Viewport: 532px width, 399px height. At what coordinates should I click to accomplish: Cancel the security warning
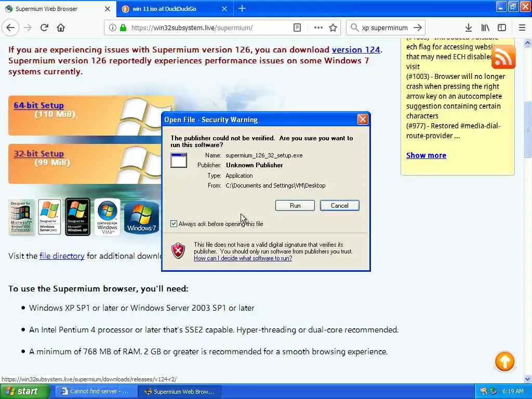340,206
